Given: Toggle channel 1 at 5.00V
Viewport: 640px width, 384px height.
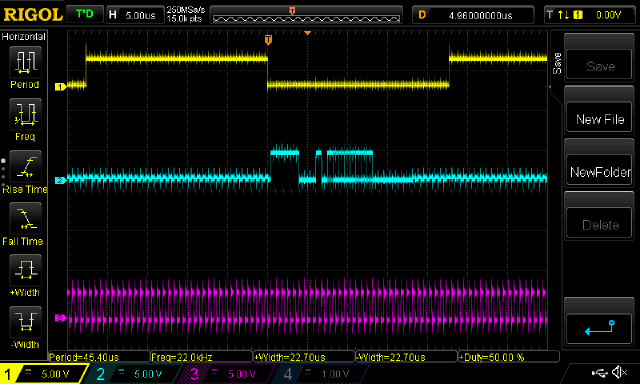Looking at the screenshot, I should 44,374.
